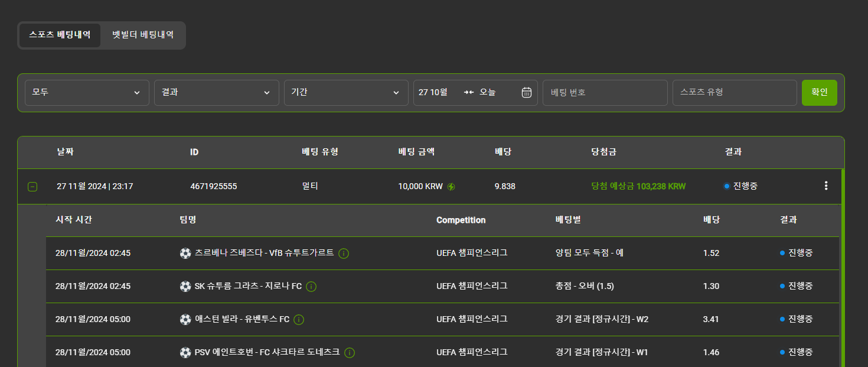The width and height of the screenshot is (868, 367).
Task: Click the 베팅 번호 input field
Action: [605, 93]
